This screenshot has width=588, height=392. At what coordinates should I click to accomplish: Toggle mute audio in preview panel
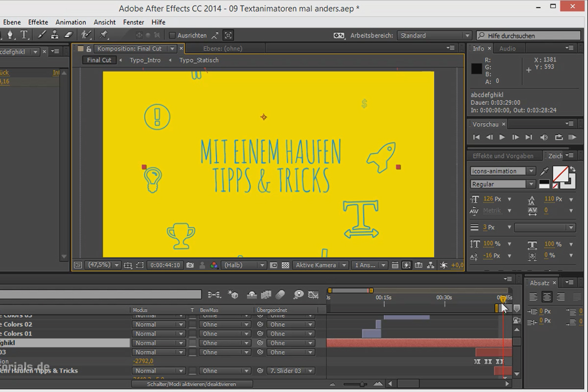point(544,138)
